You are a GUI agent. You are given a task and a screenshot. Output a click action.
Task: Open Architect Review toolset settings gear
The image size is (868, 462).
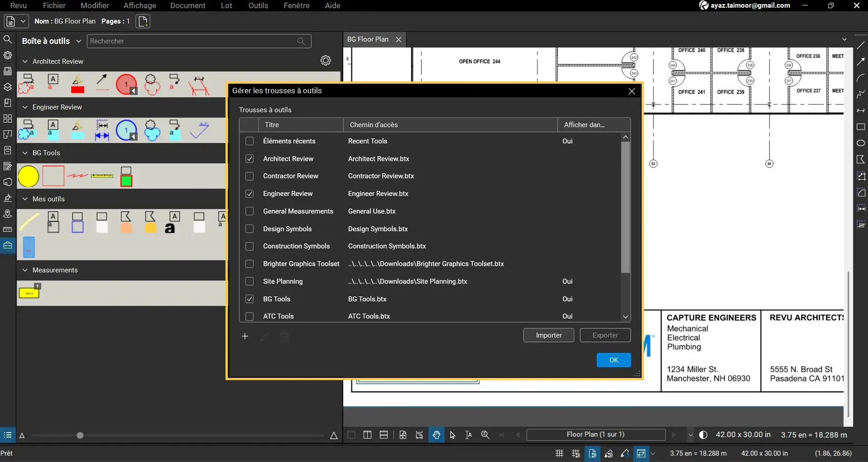click(x=326, y=60)
